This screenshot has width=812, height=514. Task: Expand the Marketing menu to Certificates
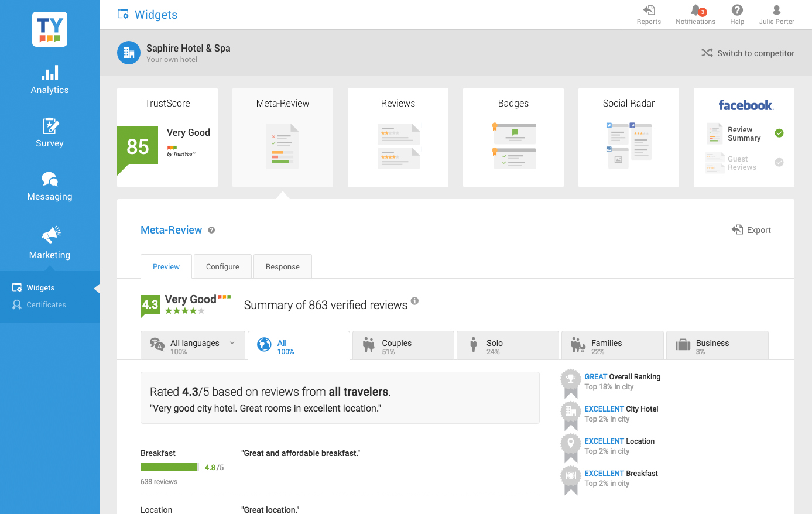point(46,304)
